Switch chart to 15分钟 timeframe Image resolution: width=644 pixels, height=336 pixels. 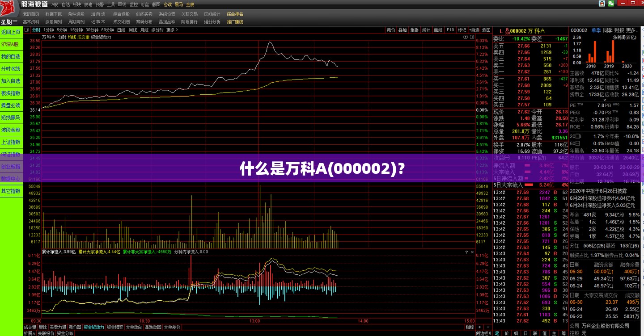point(76,30)
